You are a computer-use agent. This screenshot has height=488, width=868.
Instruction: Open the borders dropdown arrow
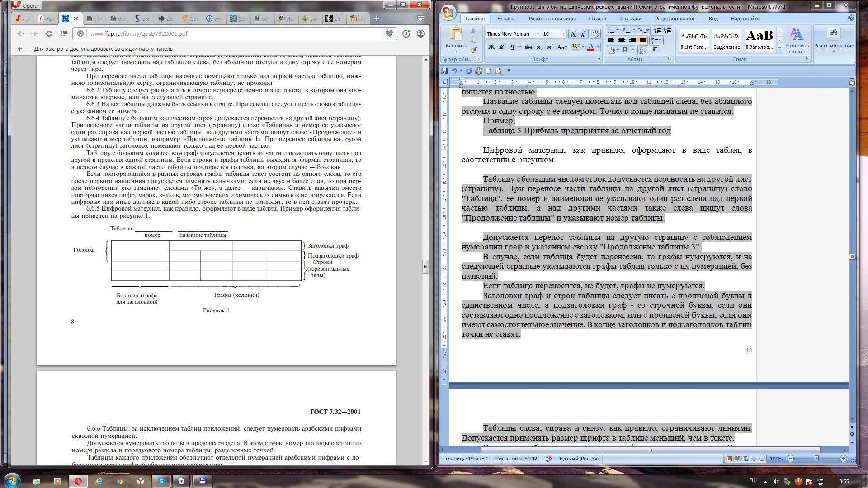pyautogui.click(x=633, y=50)
